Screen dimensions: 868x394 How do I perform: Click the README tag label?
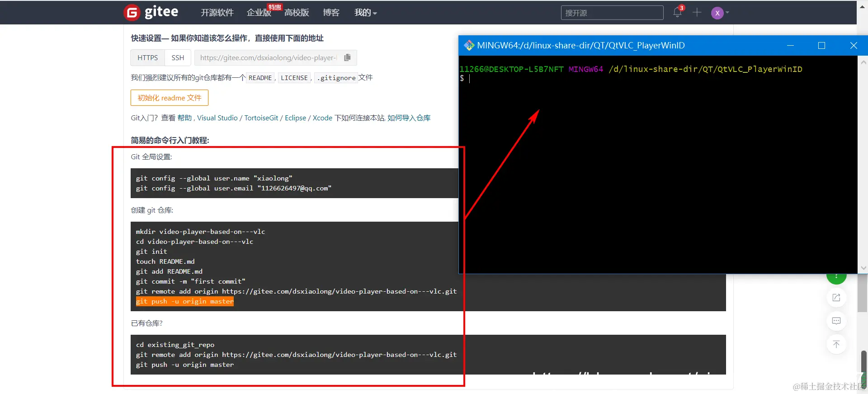pyautogui.click(x=260, y=78)
